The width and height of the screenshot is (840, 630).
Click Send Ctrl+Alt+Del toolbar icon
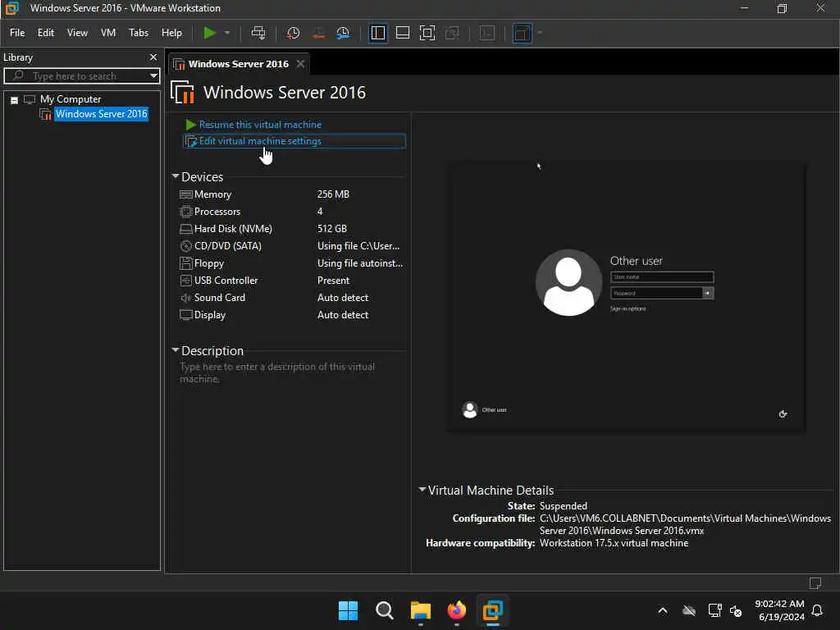pos(258,33)
